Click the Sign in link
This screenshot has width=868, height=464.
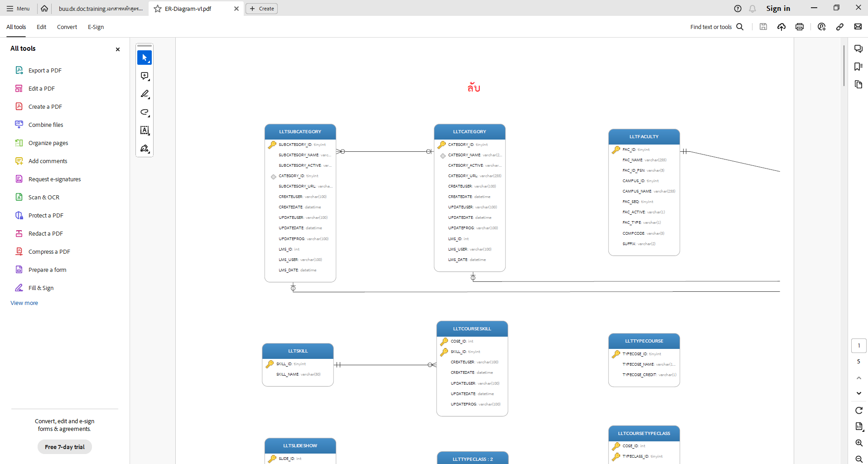pyautogui.click(x=778, y=9)
